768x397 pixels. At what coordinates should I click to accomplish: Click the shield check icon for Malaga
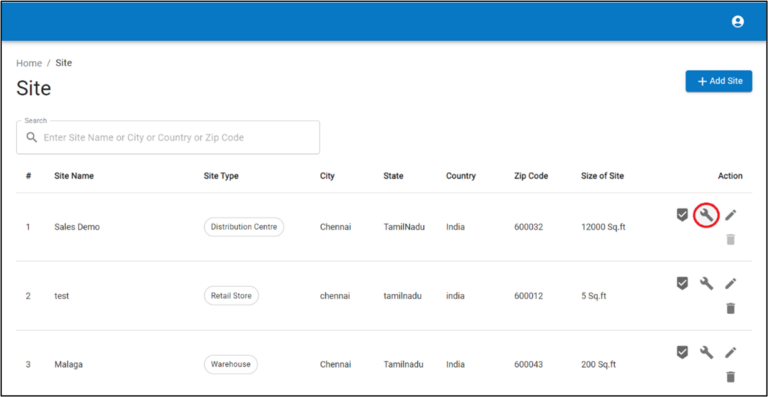pos(682,352)
